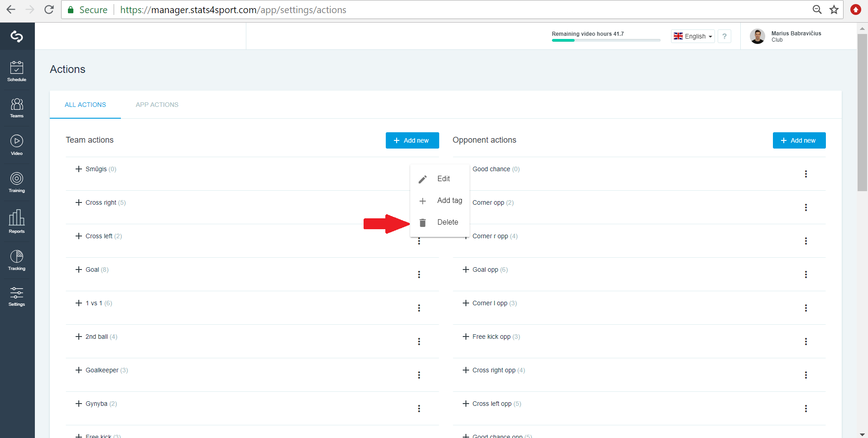Open three-dot menu for Free kick opp
This screenshot has width=868, height=438.
click(x=806, y=342)
